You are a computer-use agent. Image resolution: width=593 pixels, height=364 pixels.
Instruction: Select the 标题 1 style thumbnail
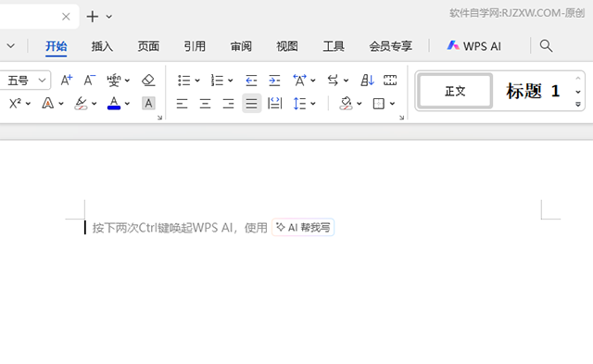pos(533,91)
